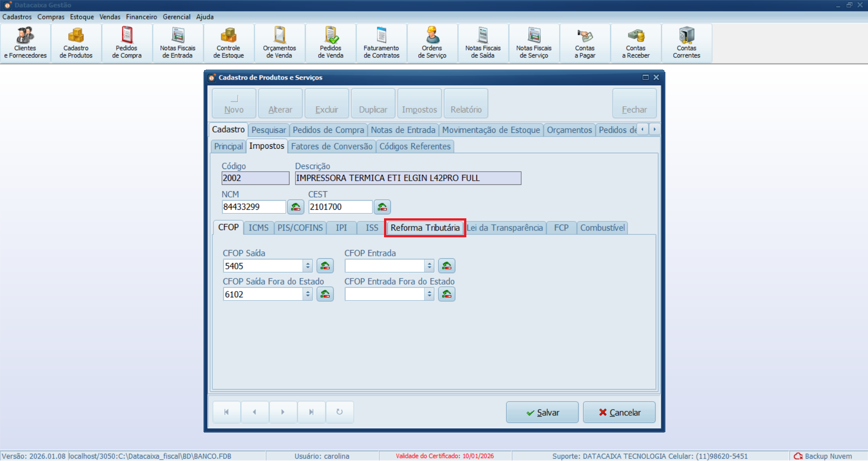The width and height of the screenshot is (868, 461).
Task: Open the Financeiro menu
Action: (x=141, y=17)
